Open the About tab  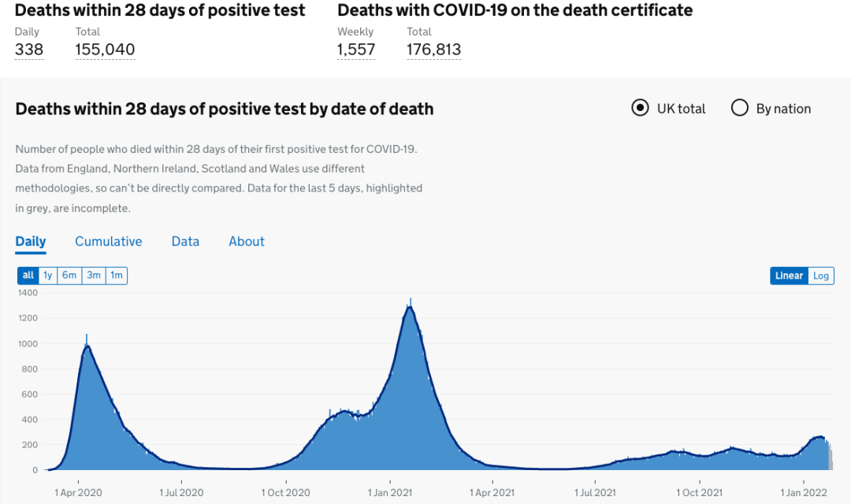click(x=247, y=241)
